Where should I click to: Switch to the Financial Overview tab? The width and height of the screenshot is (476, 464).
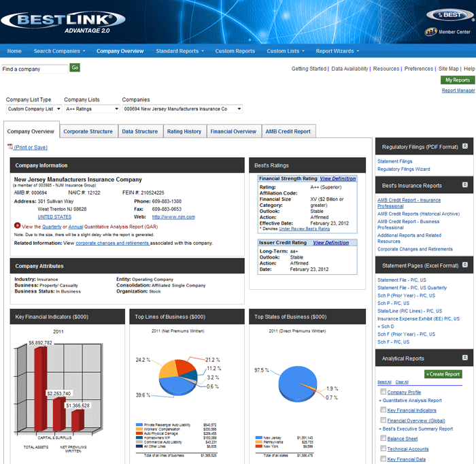(x=233, y=131)
